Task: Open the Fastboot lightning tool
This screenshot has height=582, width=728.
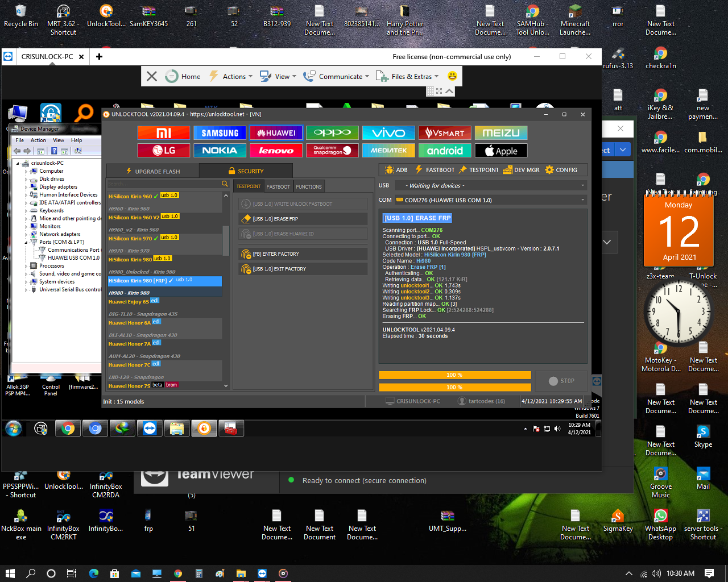Action: pos(435,170)
